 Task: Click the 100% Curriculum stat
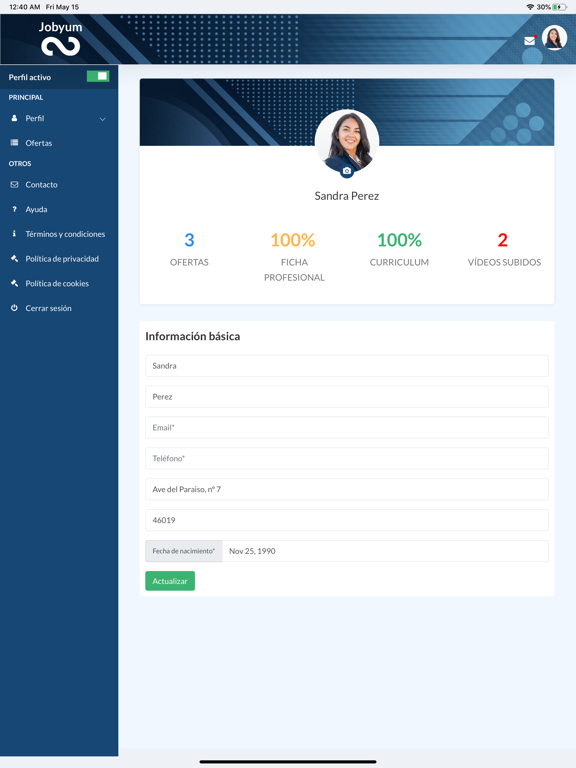(399, 249)
